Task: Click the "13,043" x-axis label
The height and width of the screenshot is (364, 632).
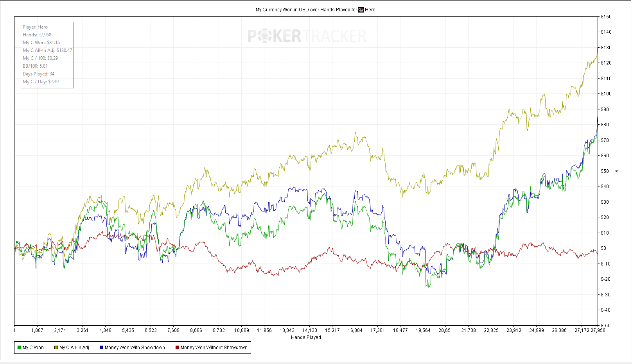Action: point(287,330)
